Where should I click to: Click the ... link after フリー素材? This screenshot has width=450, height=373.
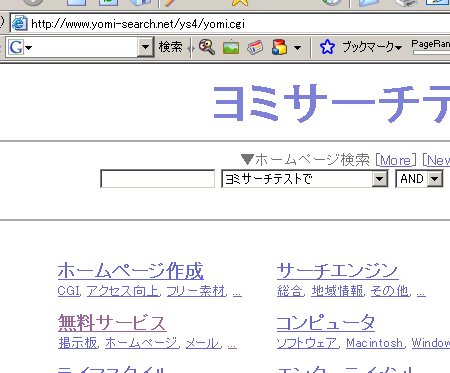pos(237,293)
